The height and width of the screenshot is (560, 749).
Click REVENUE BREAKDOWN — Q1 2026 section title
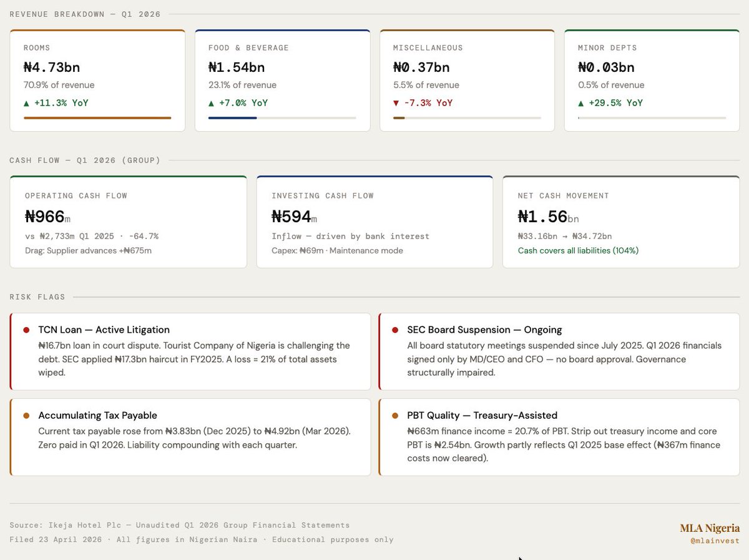pyautogui.click(x=85, y=14)
